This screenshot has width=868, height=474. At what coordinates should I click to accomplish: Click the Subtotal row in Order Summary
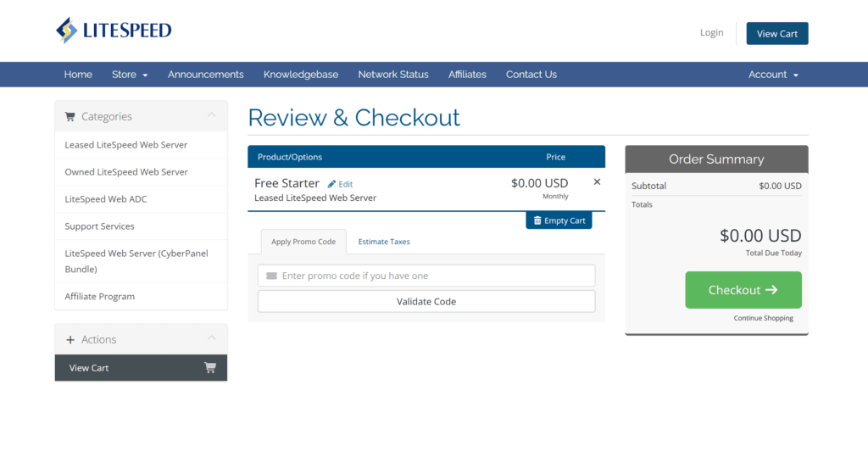[716, 186]
